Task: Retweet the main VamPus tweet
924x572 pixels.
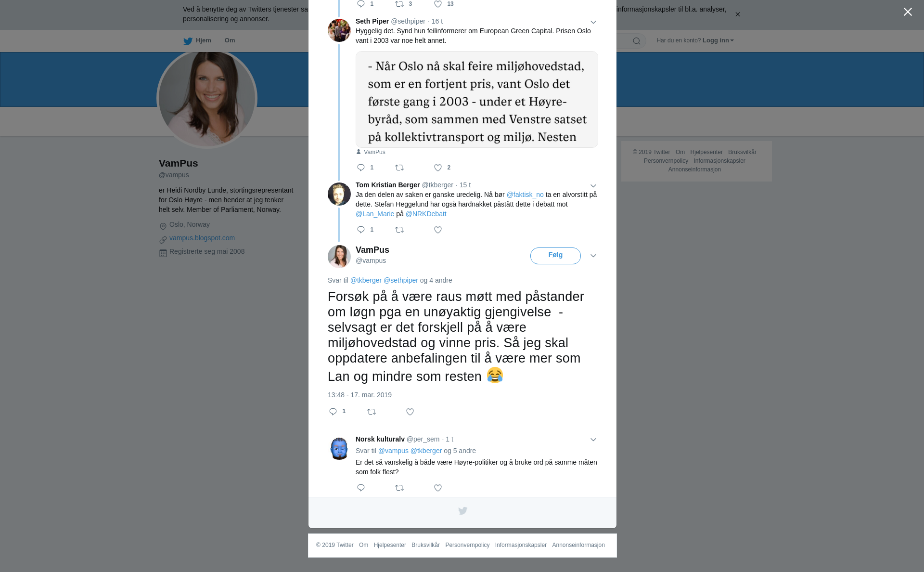Action: [372, 412]
